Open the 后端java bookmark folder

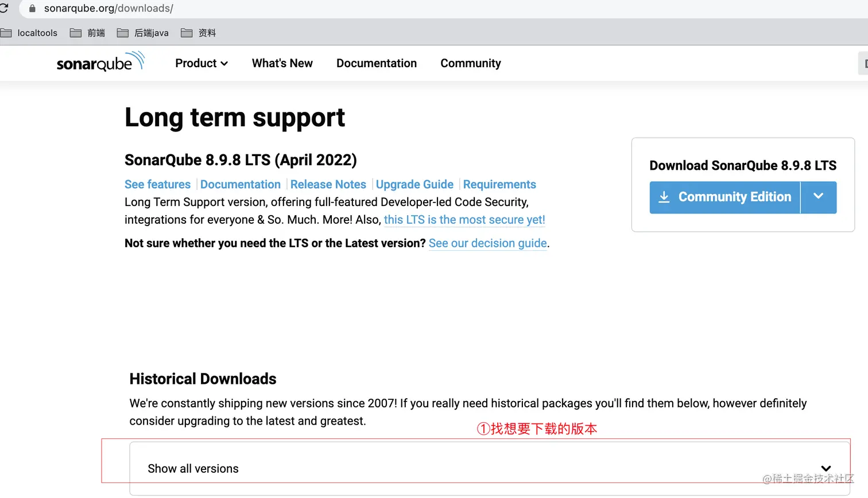click(x=142, y=33)
